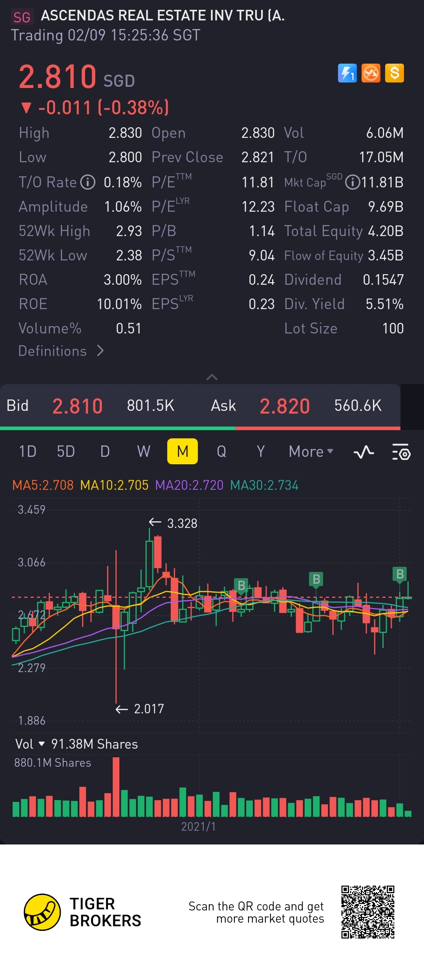
Task: Switch chart to 1D timeframe
Action: [x=27, y=452]
